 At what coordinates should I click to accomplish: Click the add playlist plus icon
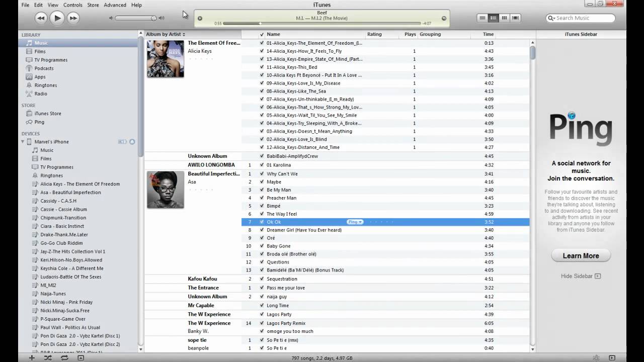pyautogui.click(x=32, y=358)
